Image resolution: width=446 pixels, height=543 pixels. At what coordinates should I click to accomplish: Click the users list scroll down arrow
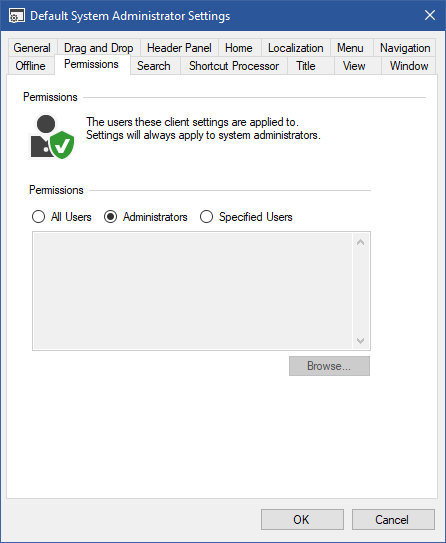[360, 341]
